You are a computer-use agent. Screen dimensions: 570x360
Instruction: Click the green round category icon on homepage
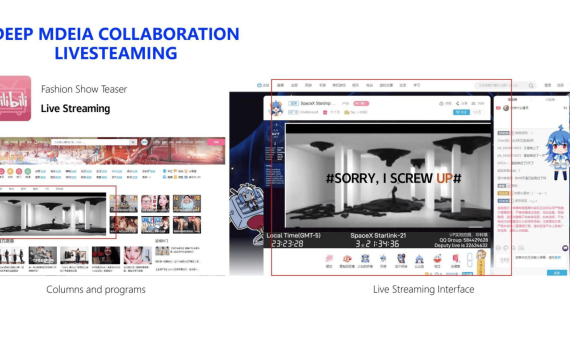28,171
